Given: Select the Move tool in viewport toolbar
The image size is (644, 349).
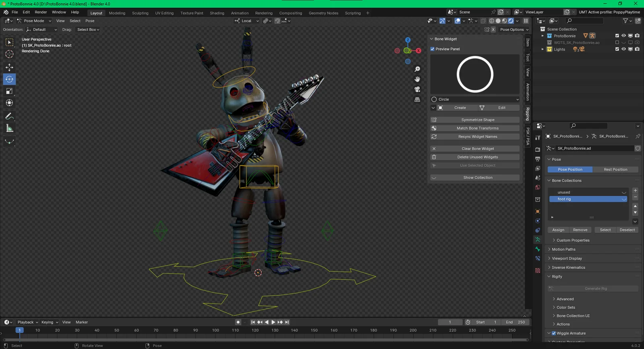Looking at the screenshot, I should [9, 67].
